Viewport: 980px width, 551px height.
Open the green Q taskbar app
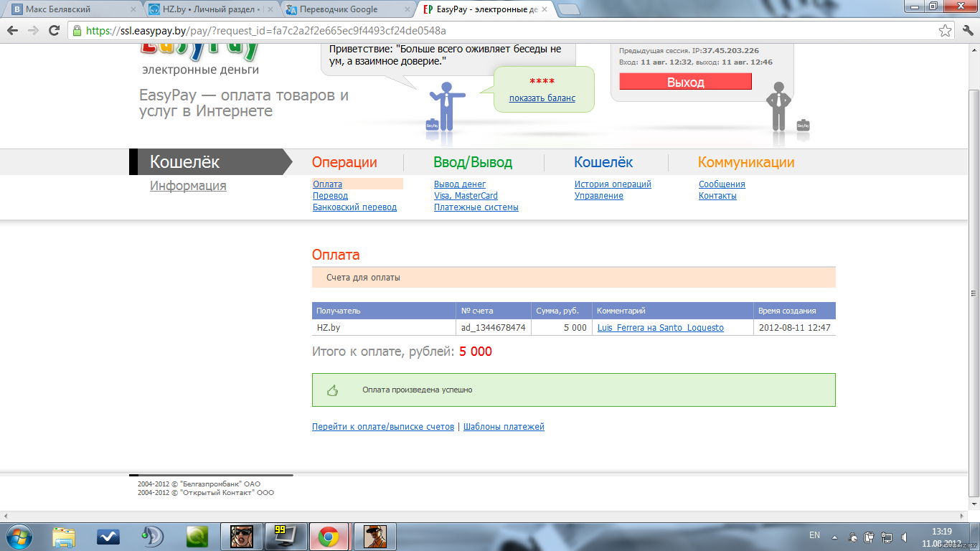click(197, 537)
